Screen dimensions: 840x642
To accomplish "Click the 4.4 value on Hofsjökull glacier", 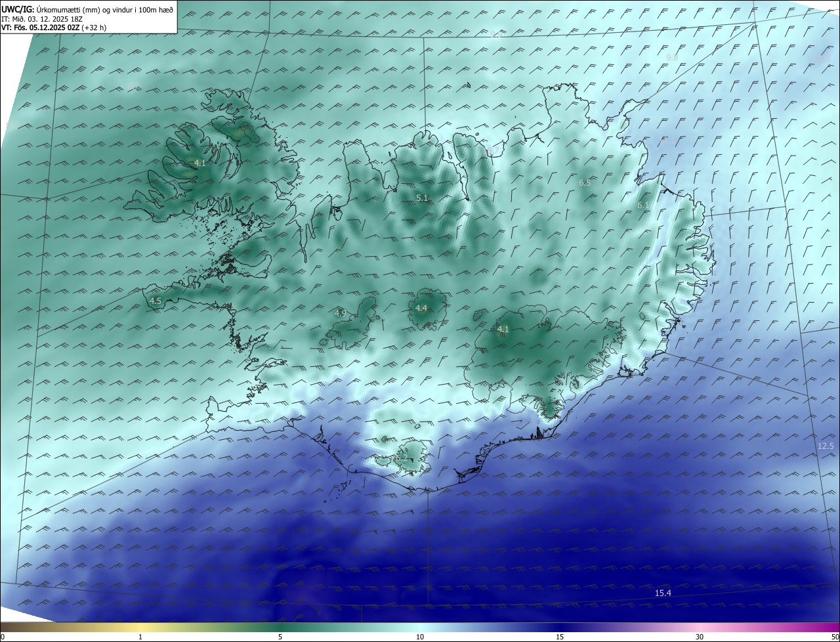I will click(x=421, y=308).
